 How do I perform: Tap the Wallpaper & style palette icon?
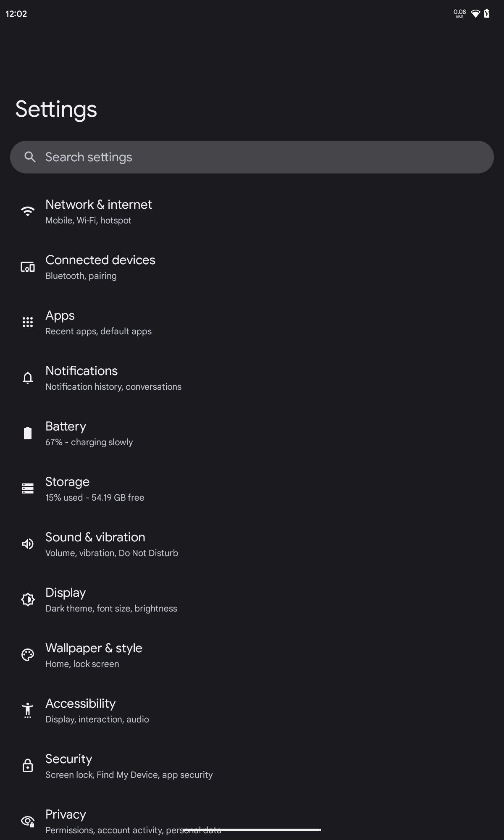pyautogui.click(x=28, y=655)
